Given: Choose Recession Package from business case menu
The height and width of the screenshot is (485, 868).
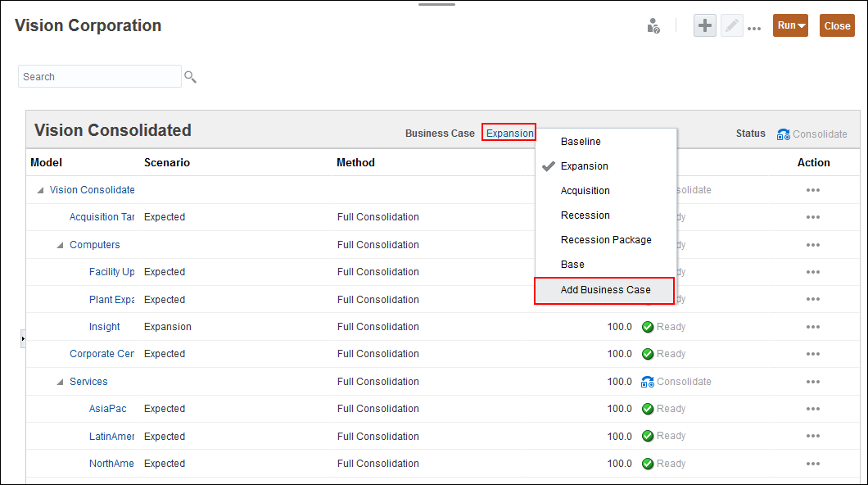Looking at the screenshot, I should (606, 240).
